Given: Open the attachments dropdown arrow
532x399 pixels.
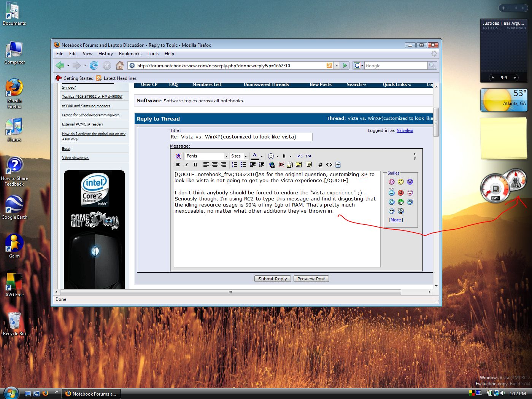Looking at the screenshot, I should pyautogui.click(x=291, y=156).
